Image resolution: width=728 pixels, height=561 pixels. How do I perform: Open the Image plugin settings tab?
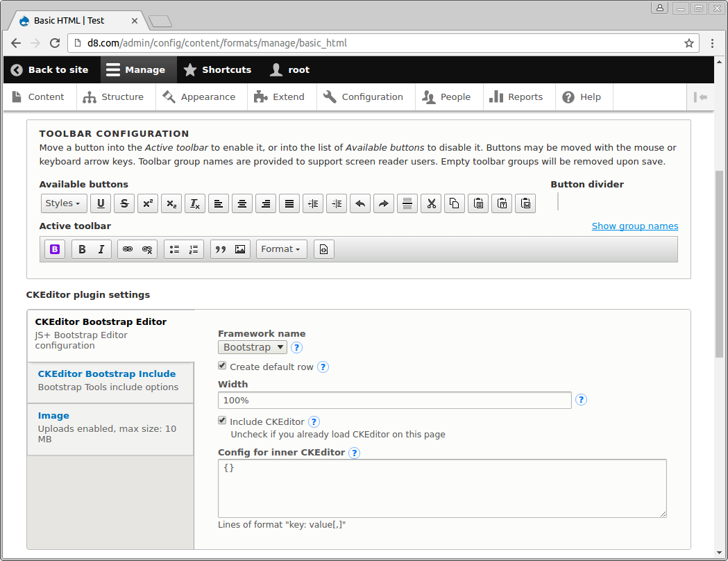pos(53,415)
